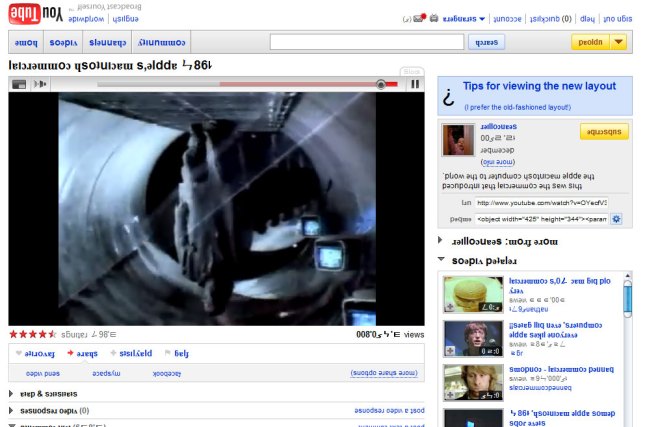Image resolution: width=645 pixels, height=427 pixels.
Task: Open the banned commercial video thumbnail
Action: (473, 382)
